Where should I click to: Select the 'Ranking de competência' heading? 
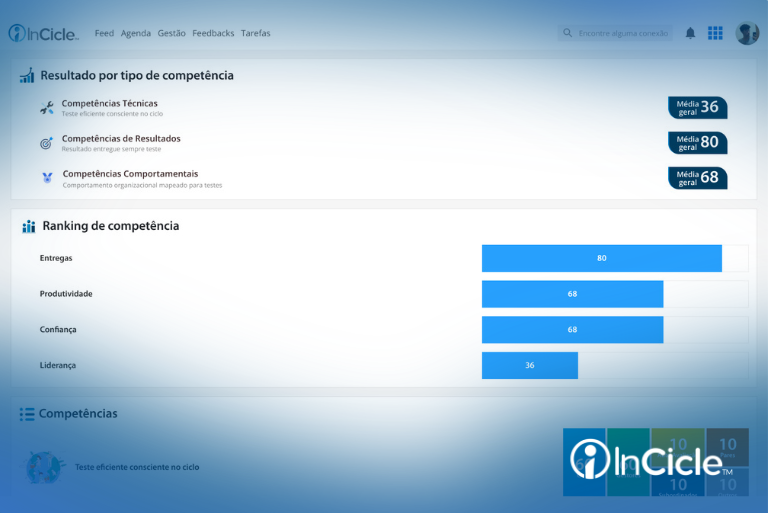(111, 226)
